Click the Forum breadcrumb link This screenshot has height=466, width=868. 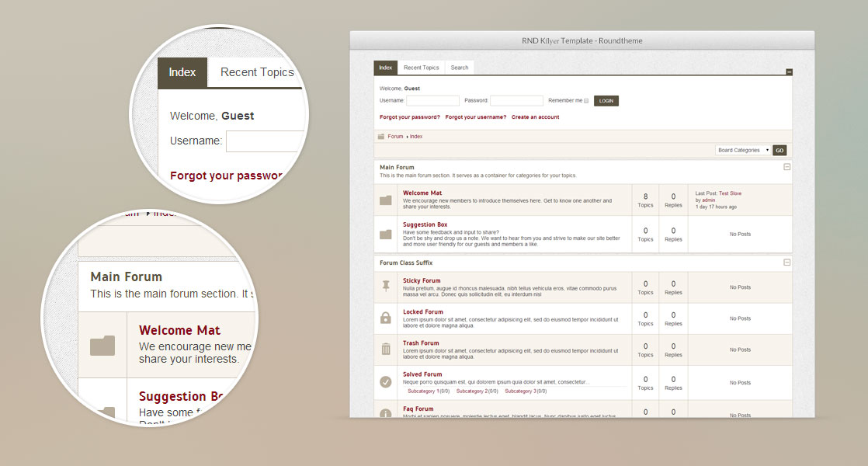pyautogui.click(x=395, y=136)
